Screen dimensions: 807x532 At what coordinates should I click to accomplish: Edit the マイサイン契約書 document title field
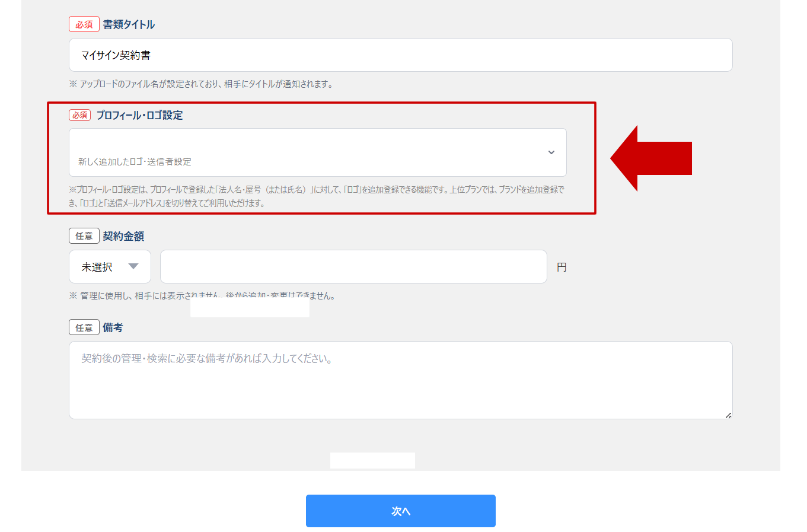coord(401,55)
